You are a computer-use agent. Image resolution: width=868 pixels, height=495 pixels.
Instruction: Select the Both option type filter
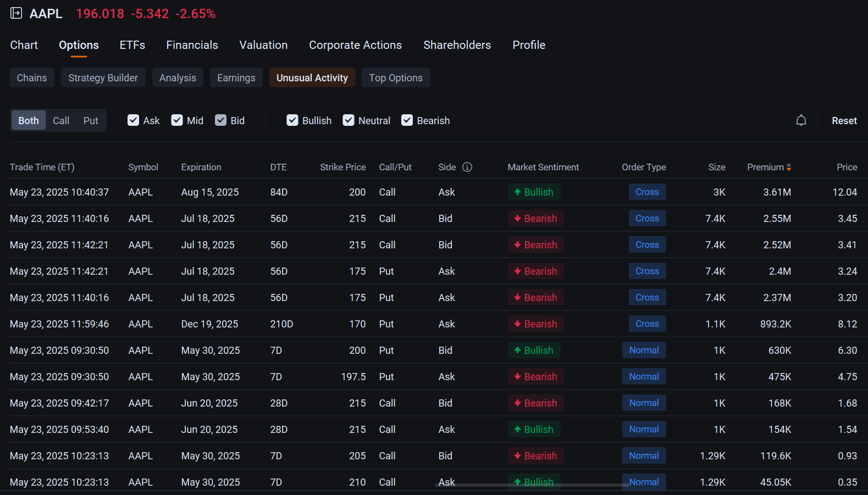click(29, 120)
